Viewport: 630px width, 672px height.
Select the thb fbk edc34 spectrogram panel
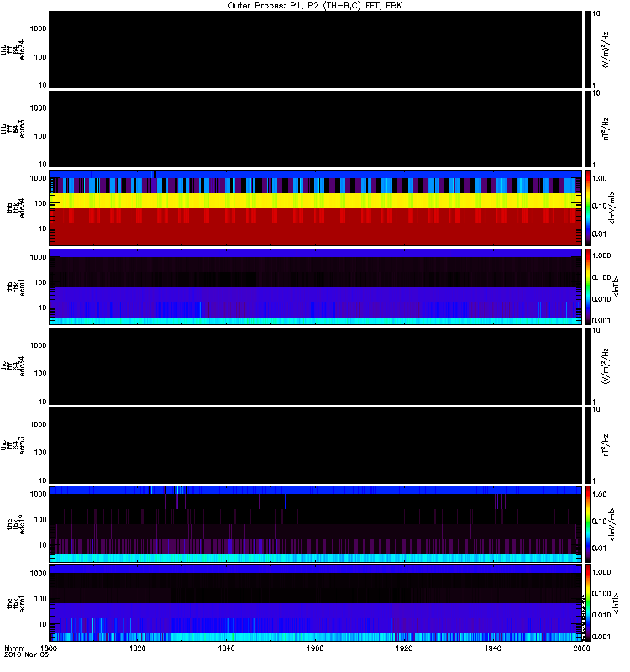pyautogui.click(x=315, y=207)
